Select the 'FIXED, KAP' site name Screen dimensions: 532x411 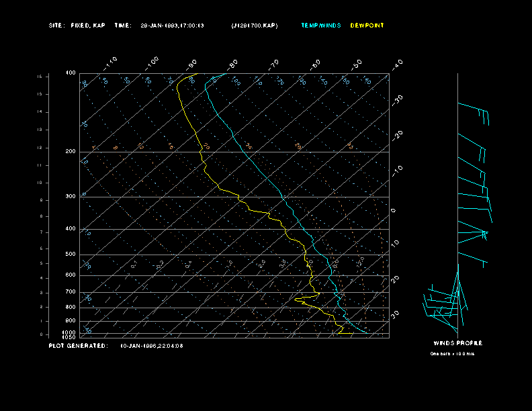coord(88,26)
